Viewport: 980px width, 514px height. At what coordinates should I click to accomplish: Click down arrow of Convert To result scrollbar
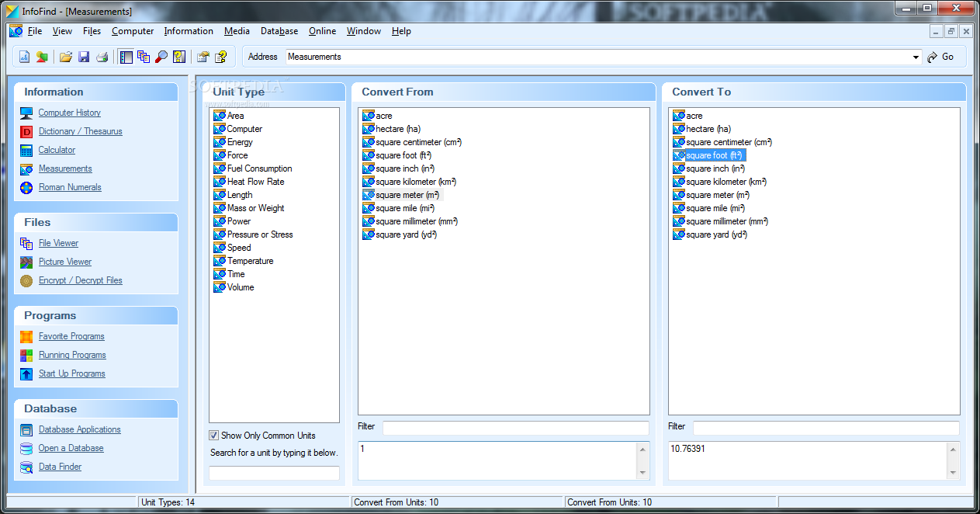pos(953,472)
